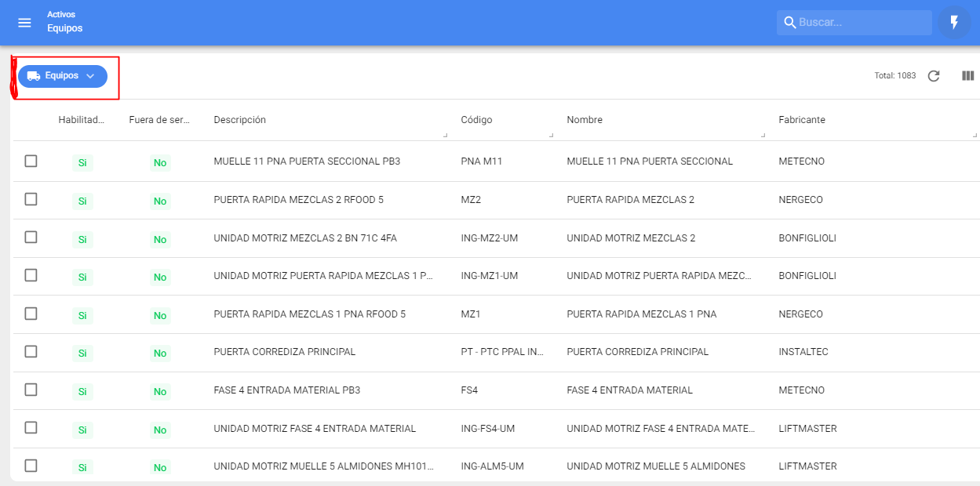Viewport: 980px width, 486px height.
Task: Click the truck icon in Equipos button
Action: (34, 76)
